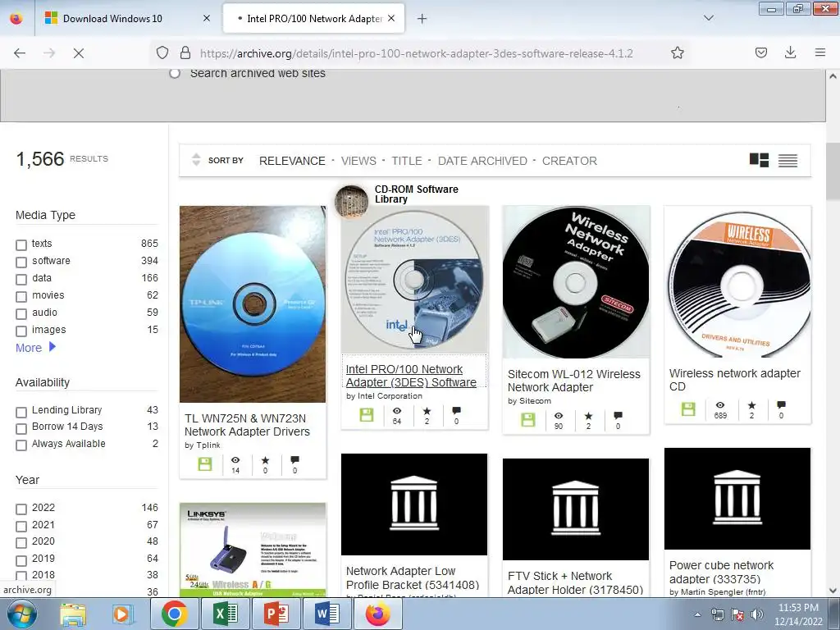Check the Lending Library availability checkbox

(x=21, y=412)
